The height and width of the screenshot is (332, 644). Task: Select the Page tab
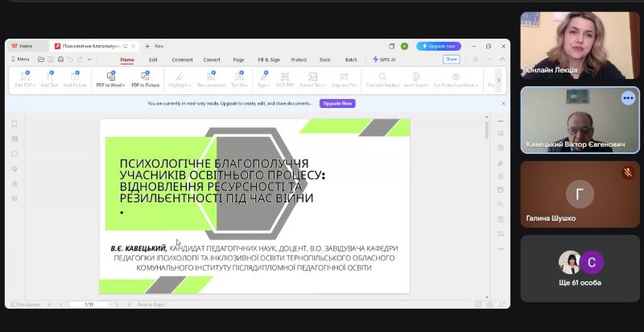point(238,60)
